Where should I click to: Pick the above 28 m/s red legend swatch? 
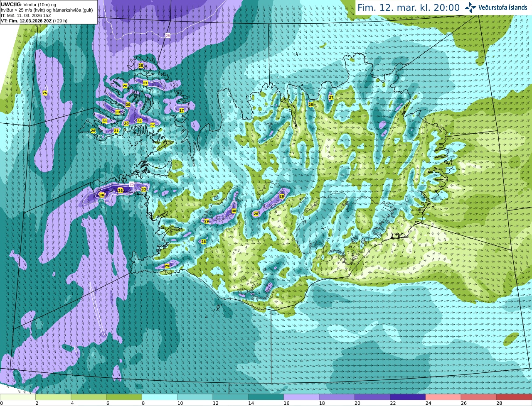tap(514, 397)
